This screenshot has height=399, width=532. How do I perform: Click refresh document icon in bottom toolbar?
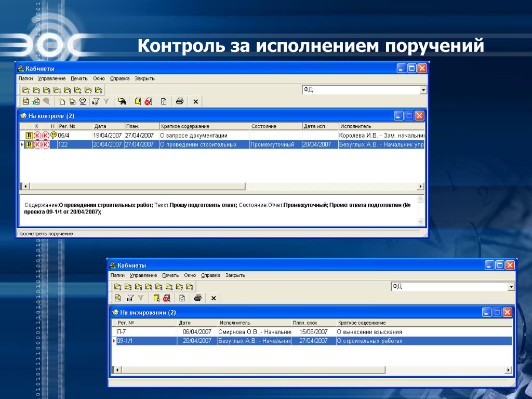182,298
